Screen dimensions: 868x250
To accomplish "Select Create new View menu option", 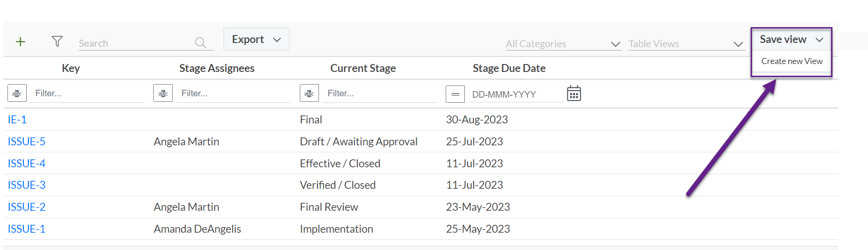I will pos(792,61).
